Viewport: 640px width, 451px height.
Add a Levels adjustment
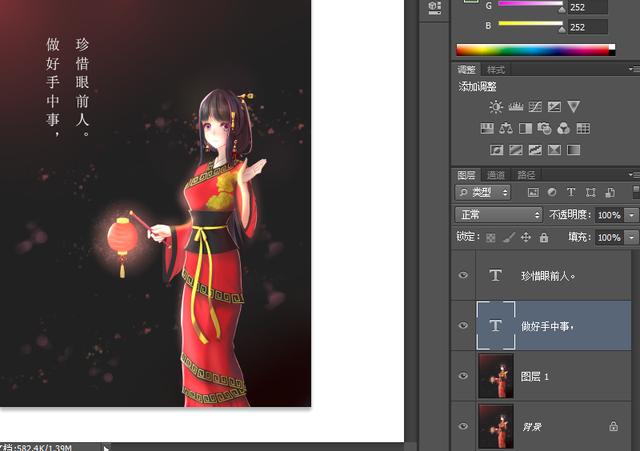tap(516, 106)
